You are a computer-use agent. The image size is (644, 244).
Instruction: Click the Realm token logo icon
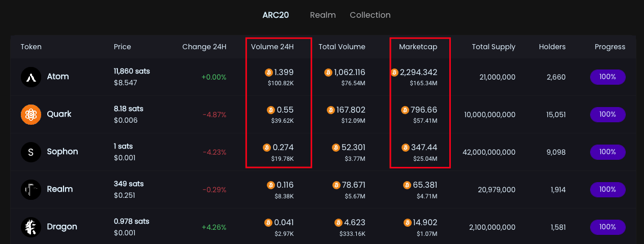(31, 190)
